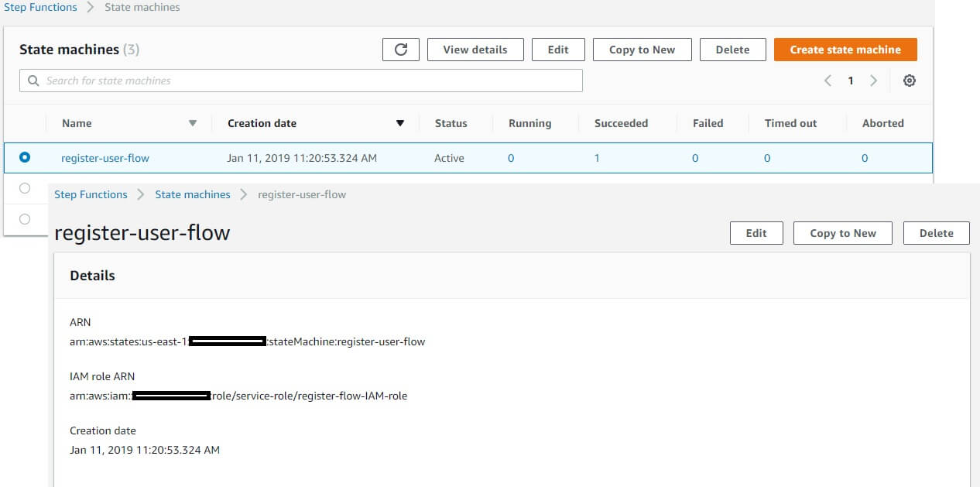The width and height of the screenshot is (980, 487).
Task: Click creation date cell in table row
Action: [302, 158]
